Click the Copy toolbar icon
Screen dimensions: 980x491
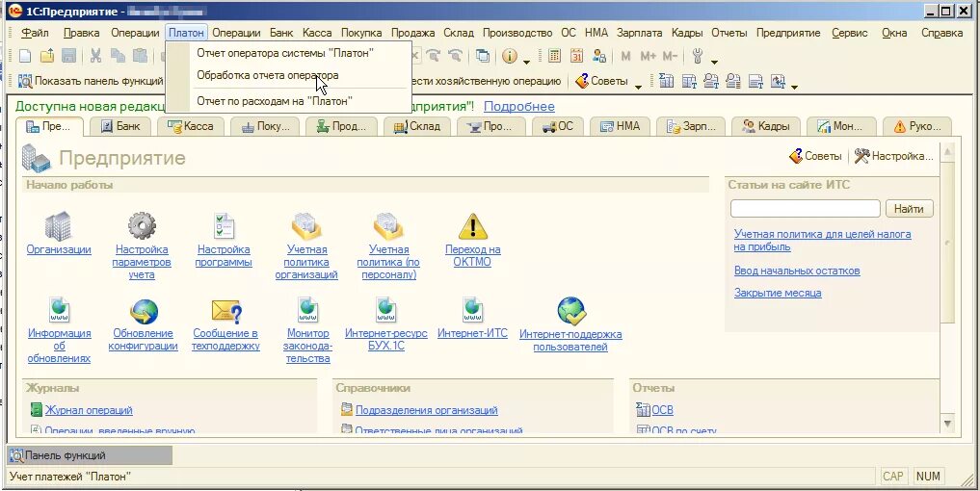[x=118, y=56]
